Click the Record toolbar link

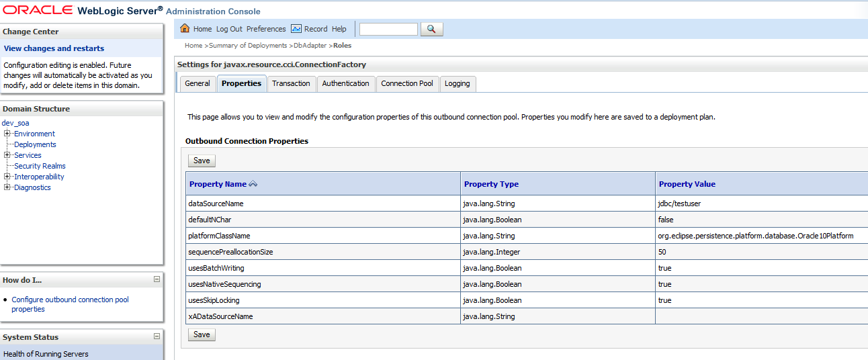[x=316, y=29]
